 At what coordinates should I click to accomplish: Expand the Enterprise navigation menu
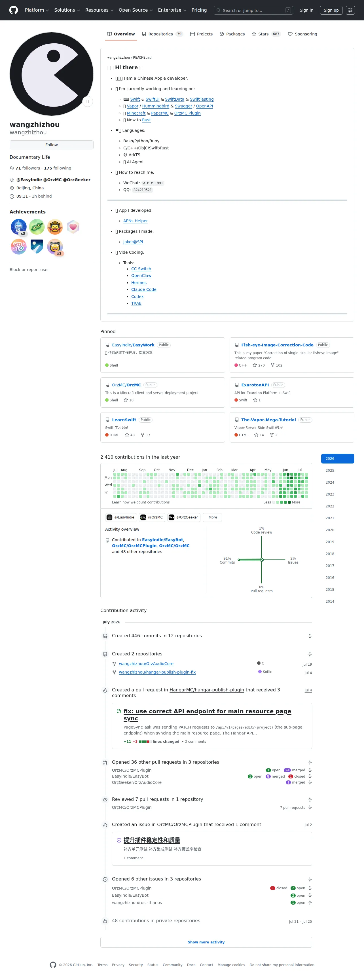pos(172,10)
